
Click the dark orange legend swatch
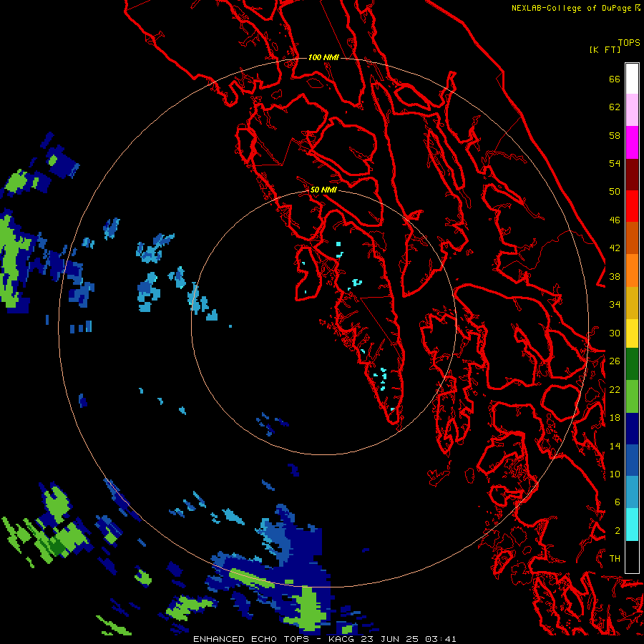pos(632,238)
